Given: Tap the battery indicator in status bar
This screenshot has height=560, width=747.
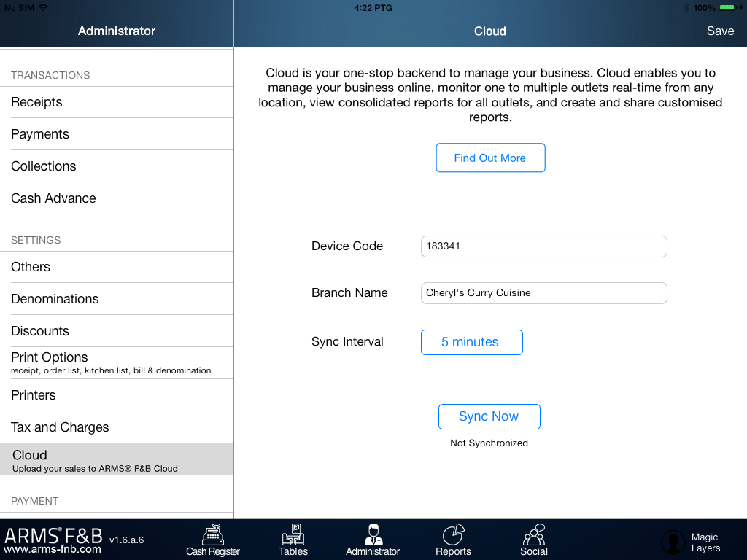Looking at the screenshot, I should pos(728,7).
